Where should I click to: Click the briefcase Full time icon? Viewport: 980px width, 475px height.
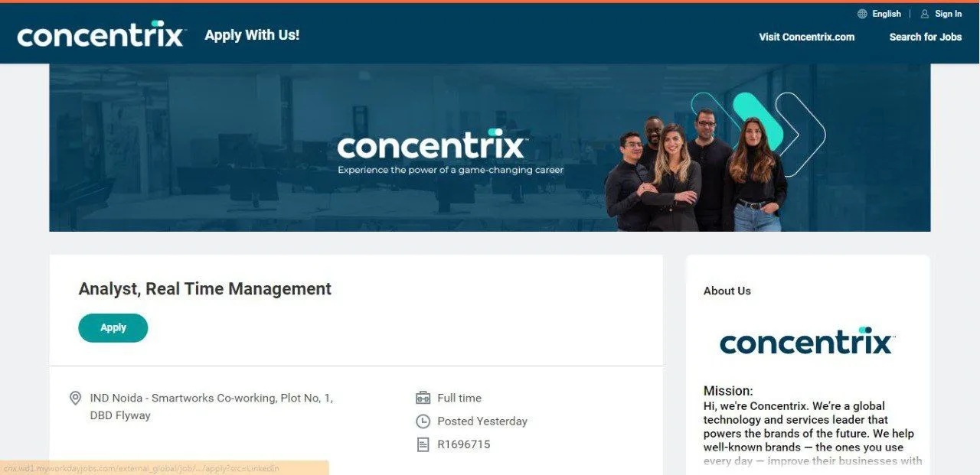[423, 398]
